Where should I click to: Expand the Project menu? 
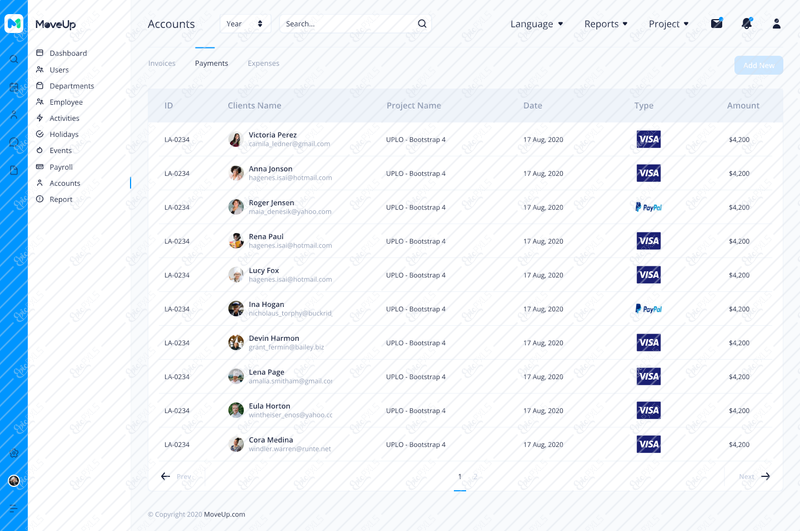click(x=668, y=24)
